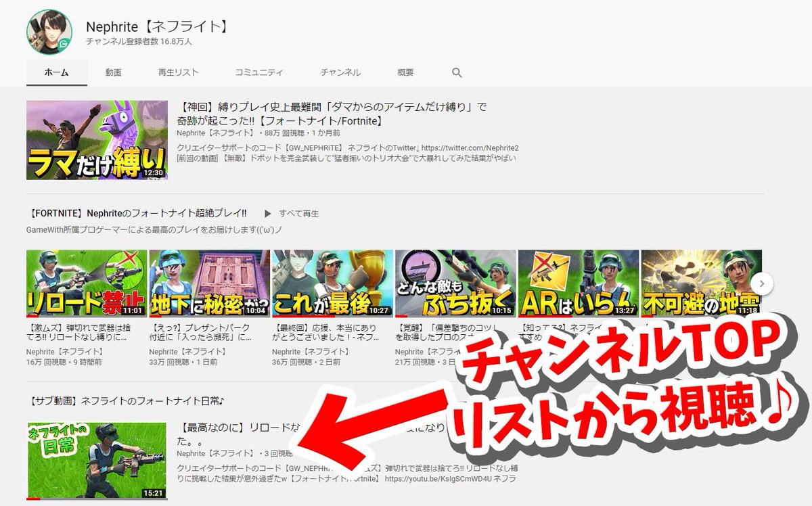This screenshot has height=506, width=812.
Task: Click featured video's Nephrite channel name
Action: point(217,133)
